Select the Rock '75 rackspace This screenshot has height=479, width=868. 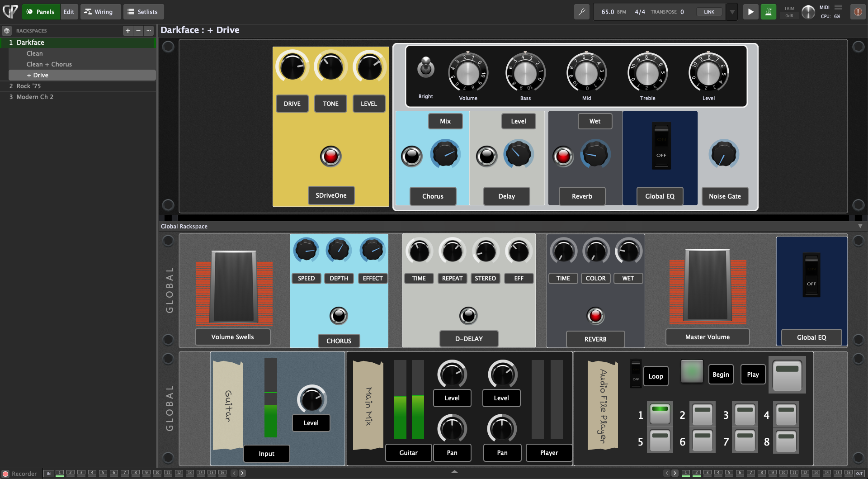point(78,86)
